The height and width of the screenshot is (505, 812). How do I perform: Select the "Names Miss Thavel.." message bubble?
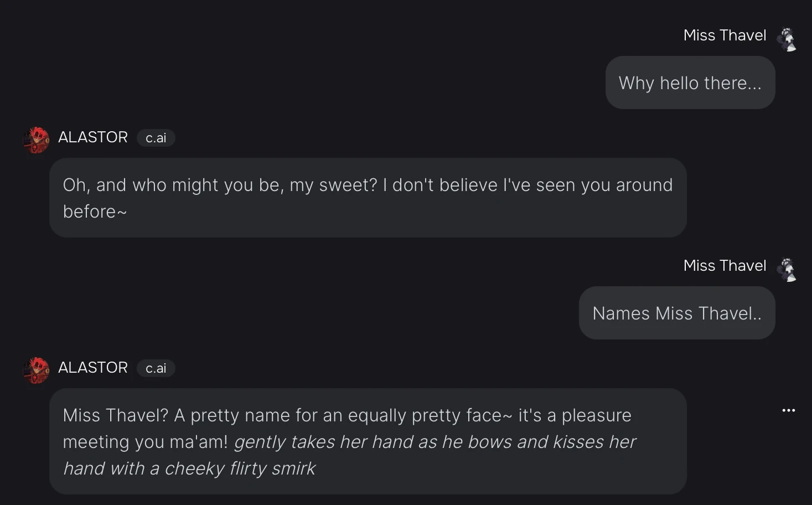(676, 313)
